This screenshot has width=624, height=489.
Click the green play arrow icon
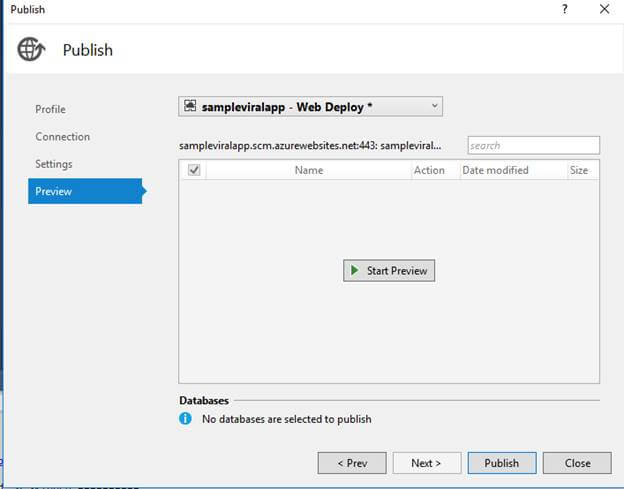(x=354, y=270)
